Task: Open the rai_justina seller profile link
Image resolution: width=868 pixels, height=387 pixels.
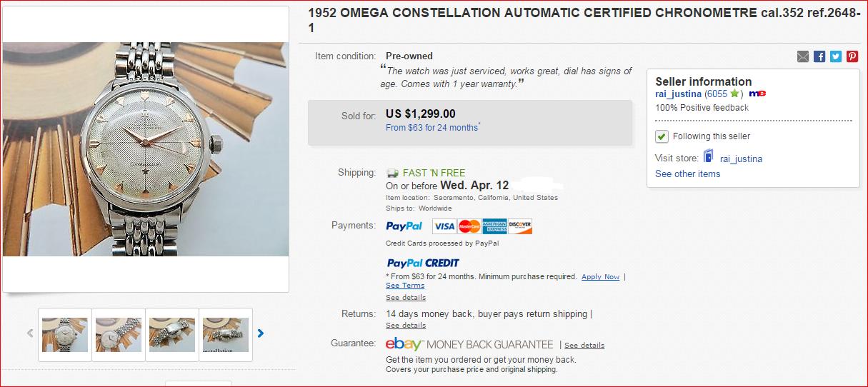Action: (x=678, y=94)
